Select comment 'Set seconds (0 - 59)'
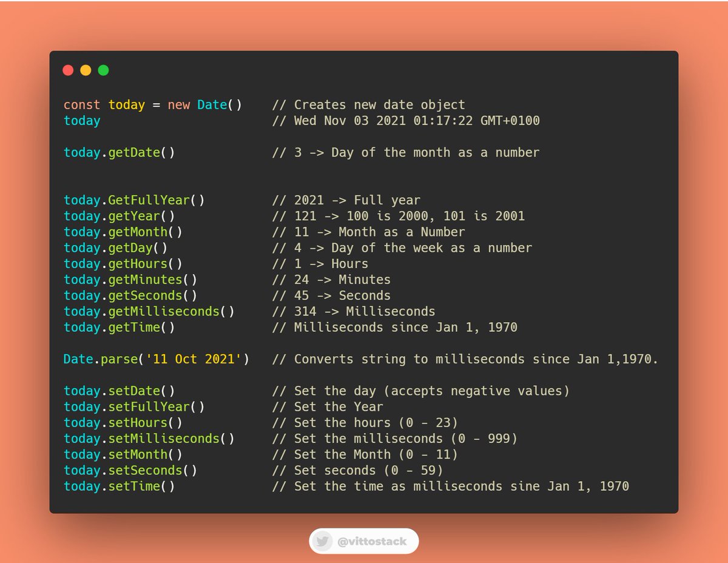 coord(369,470)
